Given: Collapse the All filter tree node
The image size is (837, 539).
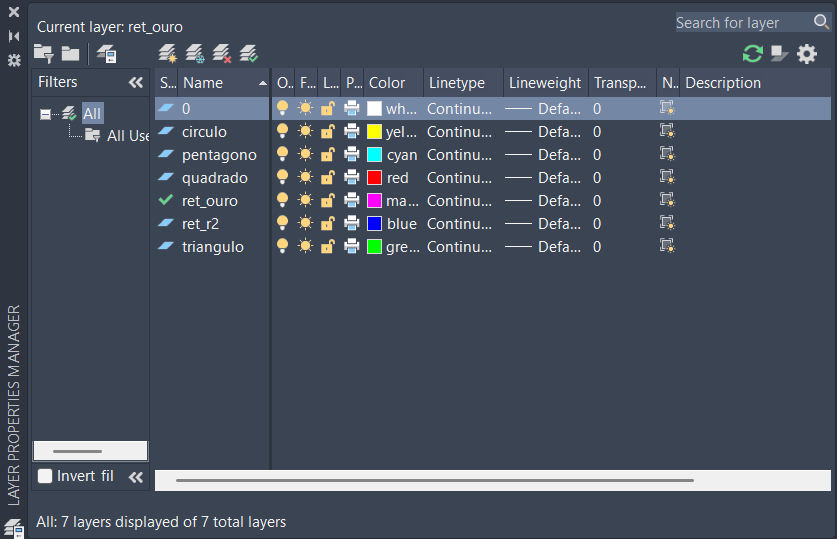Looking at the screenshot, I should (45, 114).
